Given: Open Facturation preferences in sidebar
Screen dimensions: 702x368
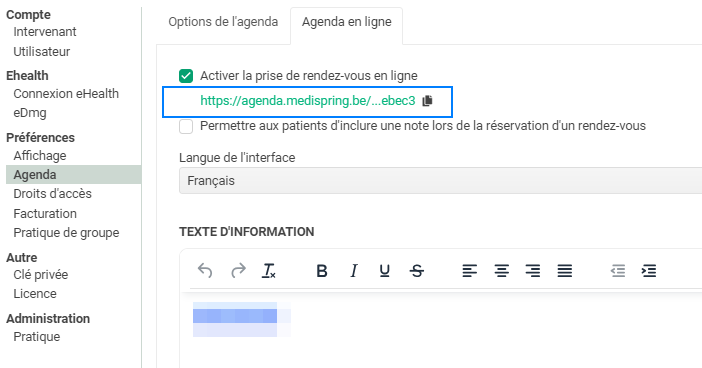Looking at the screenshot, I should point(45,214).
